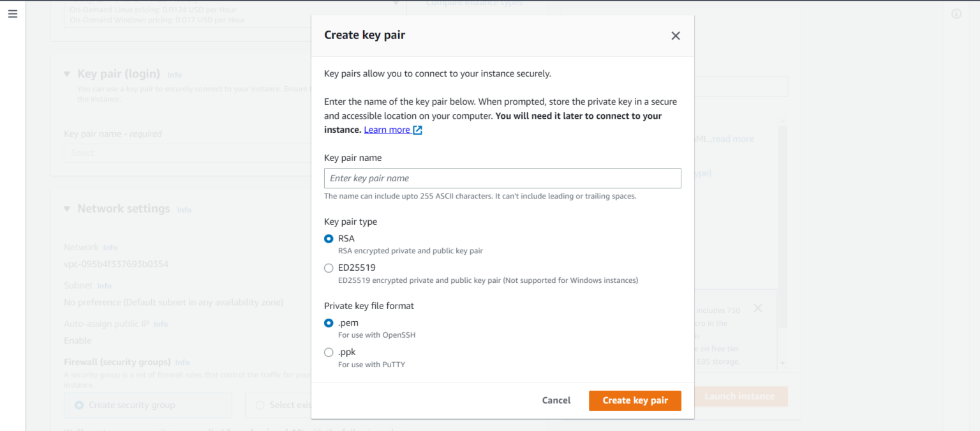This screenshot has width=980, height=431.
Task: Choose the .ppk private key file format
Action: point(329,352)
